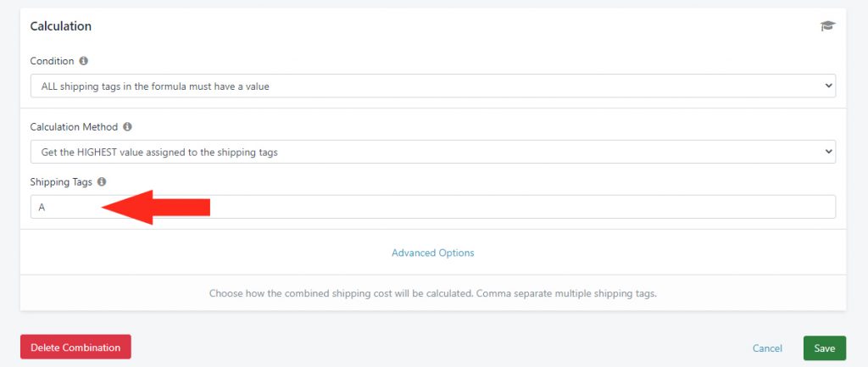Click the info icon beside Calculation Method

[x=127, y=127]
